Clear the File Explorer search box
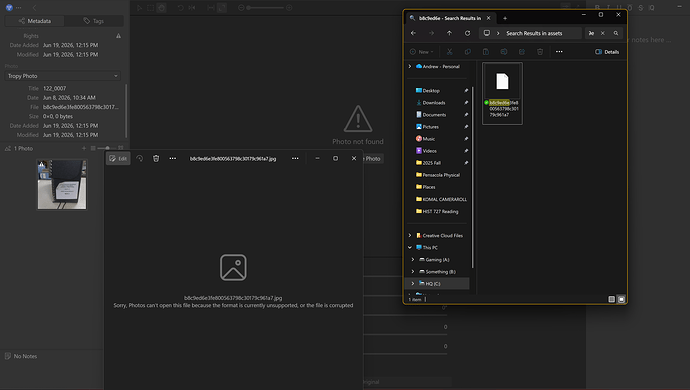690x390 pixels. click(x=603, y=33)
